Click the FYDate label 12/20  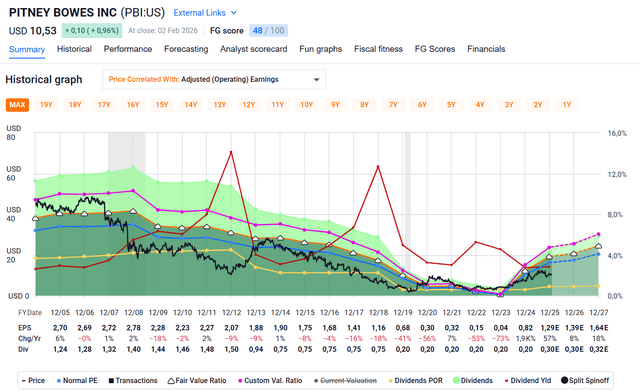[x=427, y=313]
